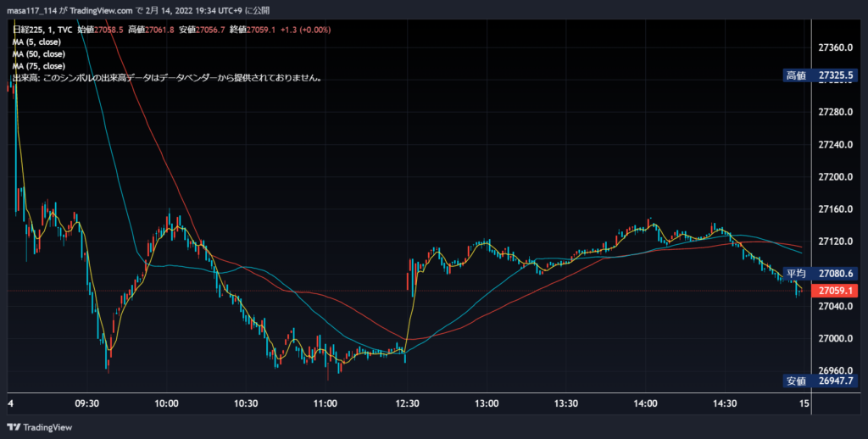Image resolution: width=868 pixels, height=439 pixels.
Task: Click the 高値 27325.5 price label
Action: tap(821, 75)
